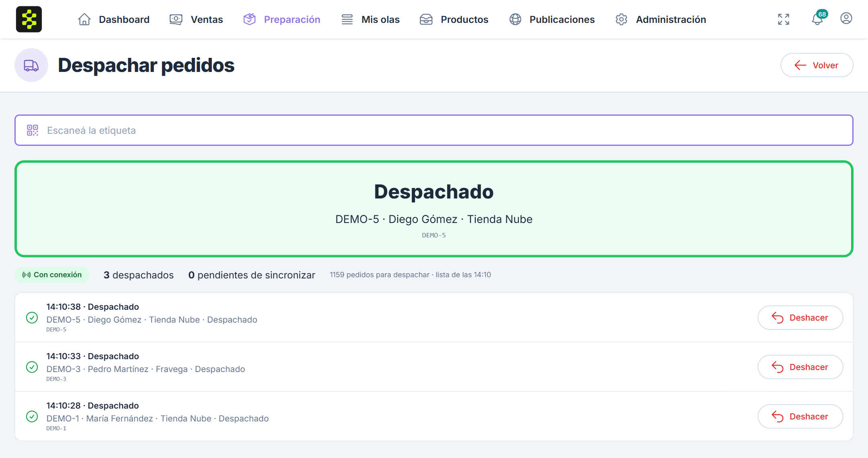Click the truck icon beside Despachar pedidos
This screenshot has width=868, height=458.
coord(31,65)
